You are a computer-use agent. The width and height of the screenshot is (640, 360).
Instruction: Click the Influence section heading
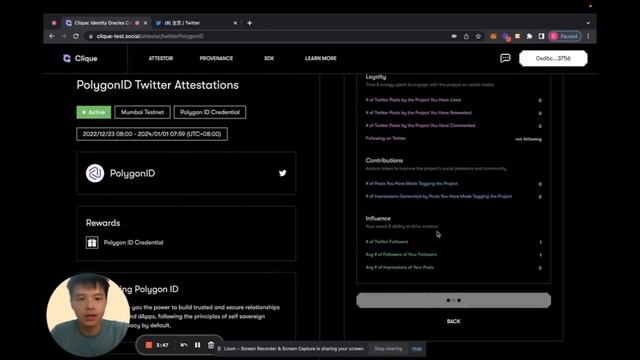[378, 218]
